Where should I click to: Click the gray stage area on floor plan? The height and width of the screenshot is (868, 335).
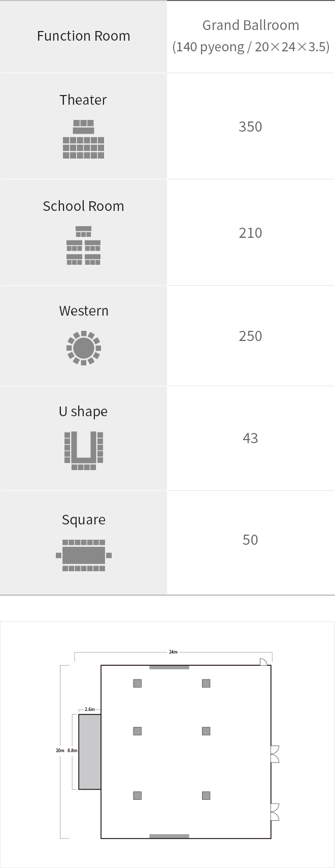[90, 752]
